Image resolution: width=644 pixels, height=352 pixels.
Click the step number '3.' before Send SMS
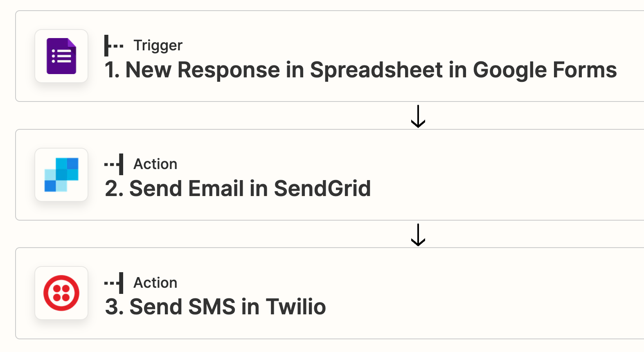(x=114, y=307)
